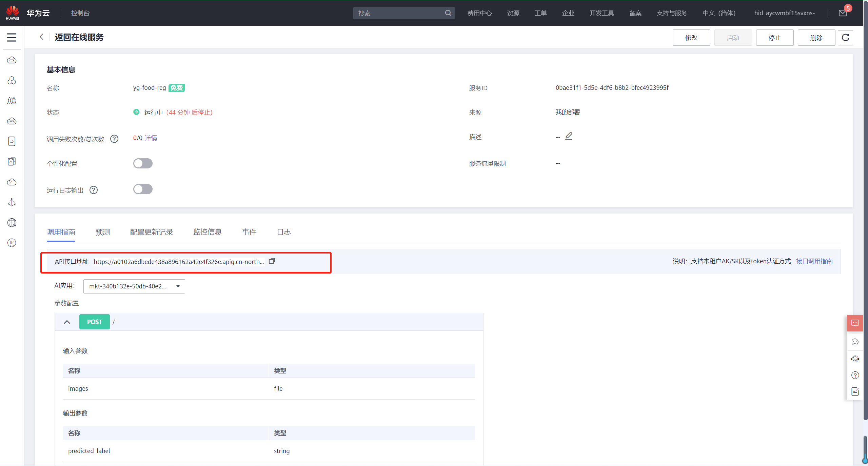Screen dimensions: 868x466
Task: Click the globe icon in the left sidebar
Action: point(12,223)
